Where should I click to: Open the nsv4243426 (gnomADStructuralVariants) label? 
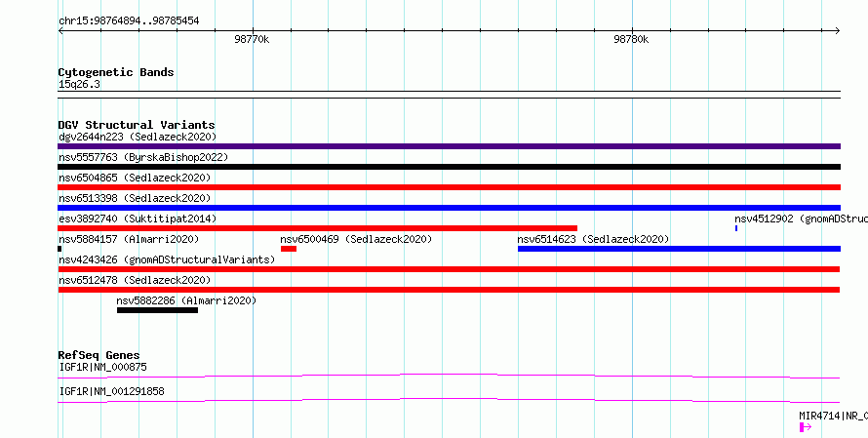[167, 259]
